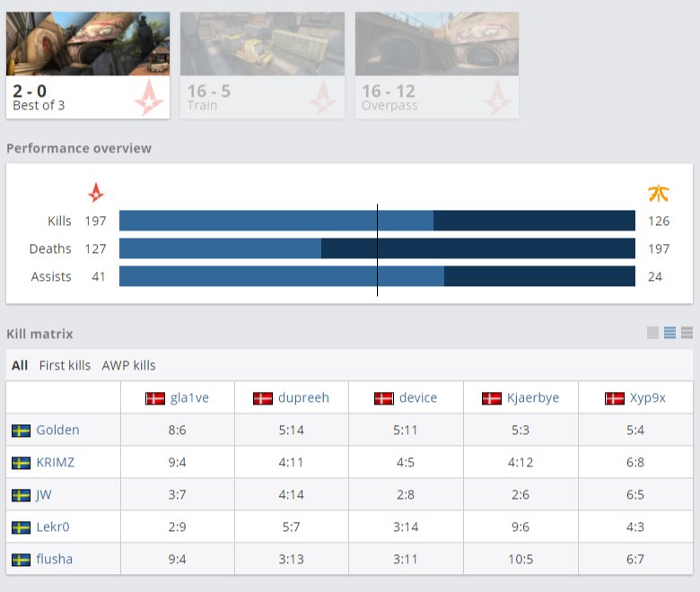700x592 pixels.
Task: Click the Astralis logo on Best of 3 card
Action: 149,98
